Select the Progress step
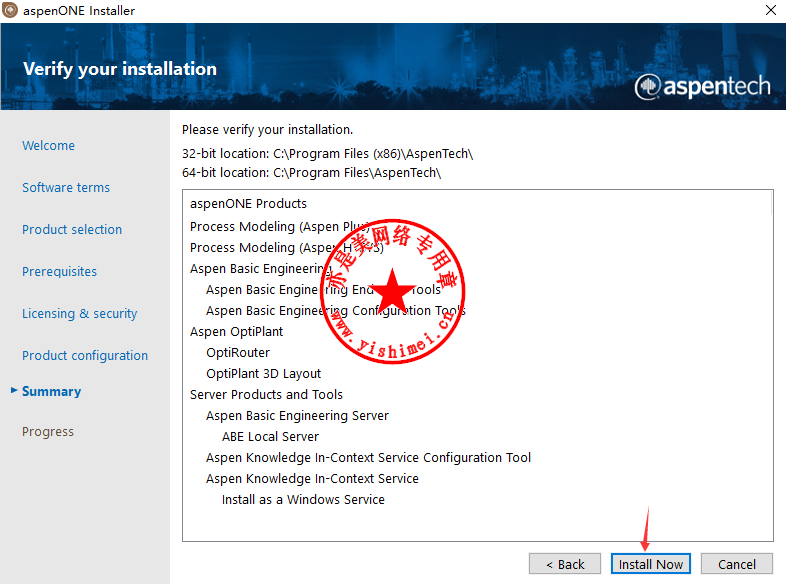The height and width of the screenshot is (584, 786). (48, 432)
